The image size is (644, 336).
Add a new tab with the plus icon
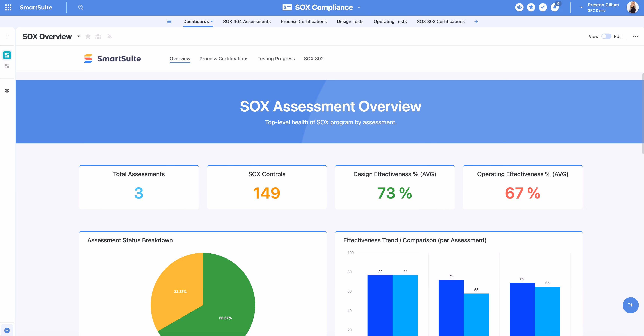coord(476,22)
